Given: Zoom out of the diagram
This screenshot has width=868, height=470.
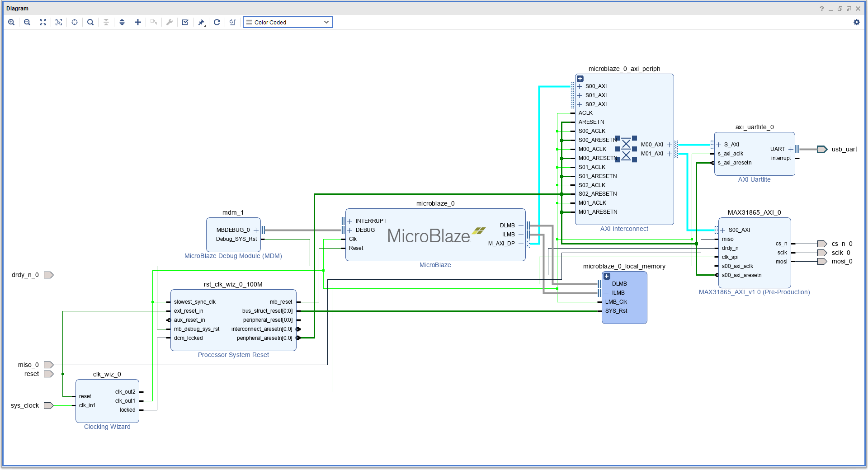Looking at the screenshot, I should (x=27, y=22).
